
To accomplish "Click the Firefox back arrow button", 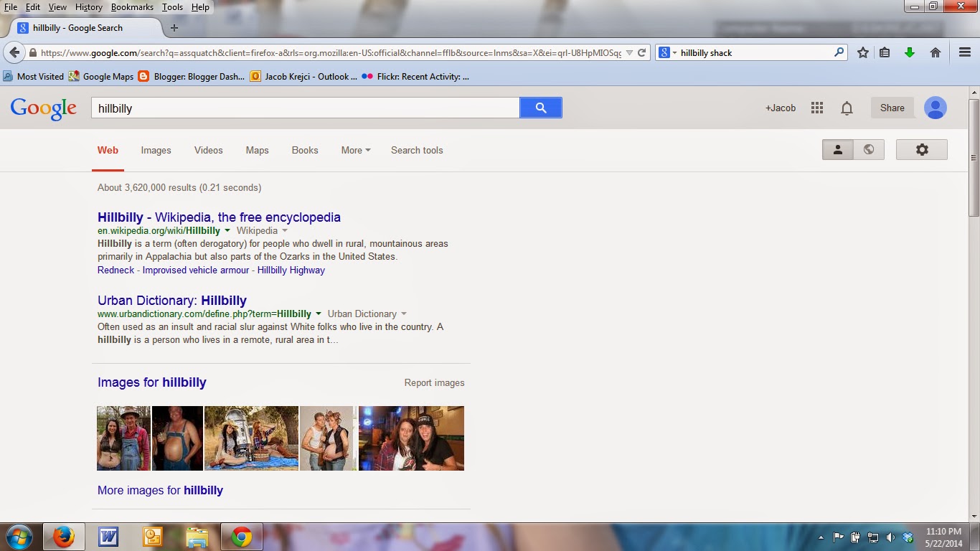I will coord(14,52).
